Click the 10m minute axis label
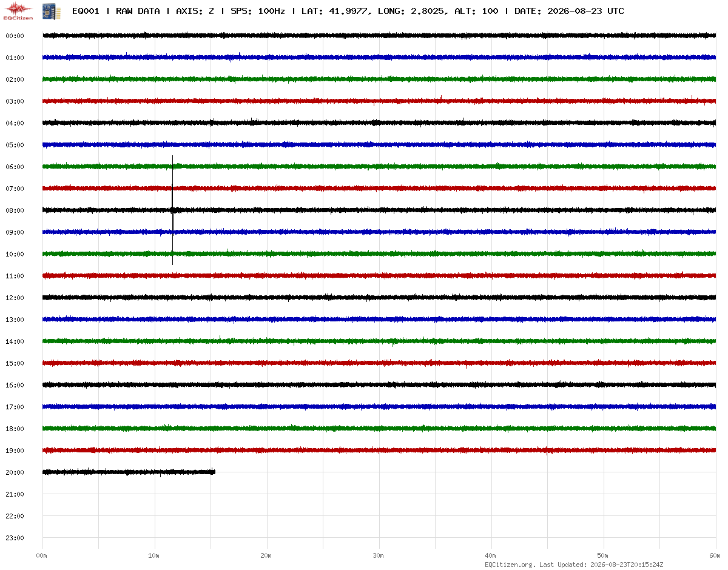Screen dimensions: 728x570 pos(154,555)
